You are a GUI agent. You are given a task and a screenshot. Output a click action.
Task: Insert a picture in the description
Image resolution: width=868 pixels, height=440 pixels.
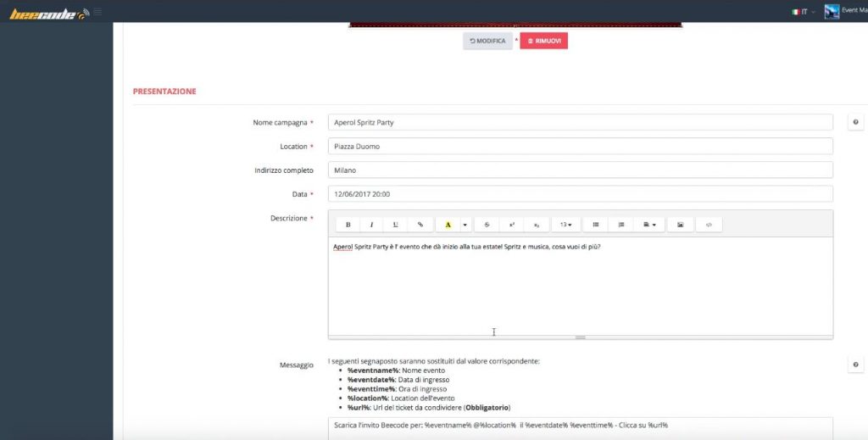(681, 224)
